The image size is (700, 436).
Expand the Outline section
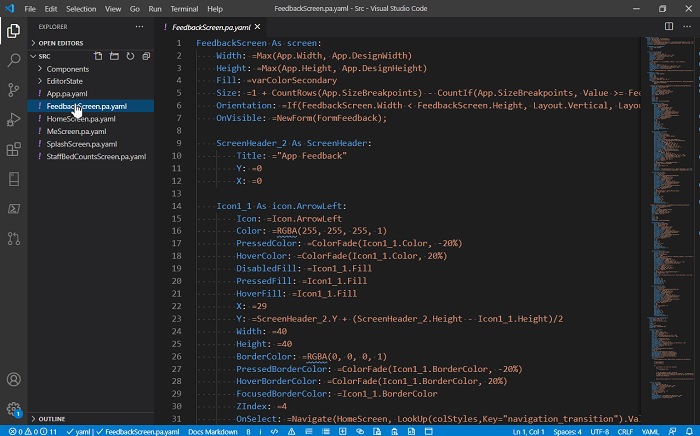point(50,418)
